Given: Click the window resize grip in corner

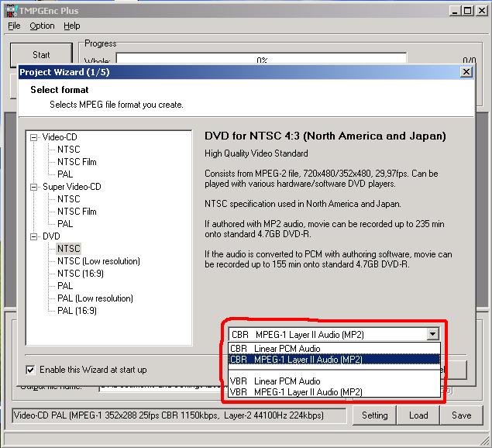Looking at the screenshot, I should 485,441.
